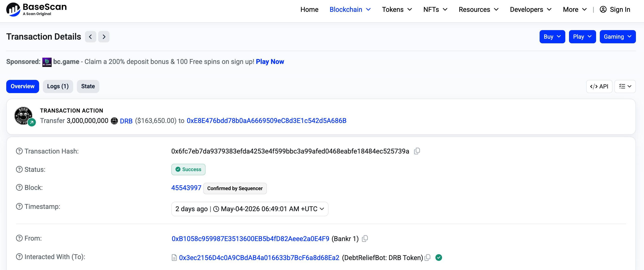Screen dimensions: 644x270
Task: Click the help icon beside Transaction Hash
Action: click(x=19, y=151)
